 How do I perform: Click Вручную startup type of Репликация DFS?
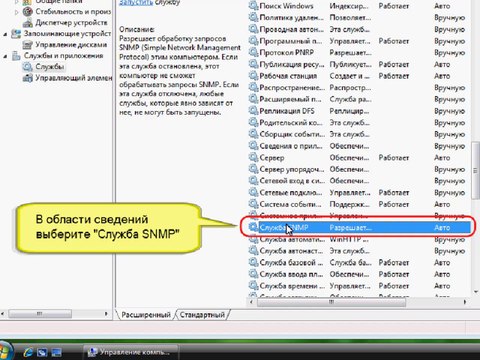(x=449, y=111)
